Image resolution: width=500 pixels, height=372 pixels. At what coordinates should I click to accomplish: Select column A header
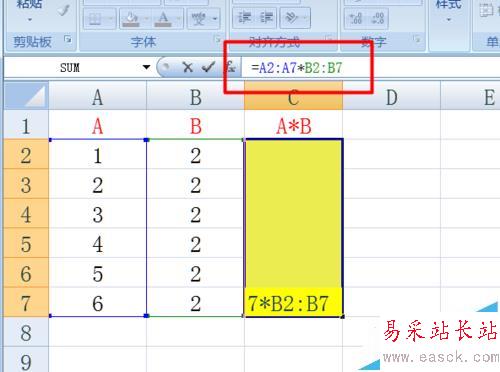98,97
